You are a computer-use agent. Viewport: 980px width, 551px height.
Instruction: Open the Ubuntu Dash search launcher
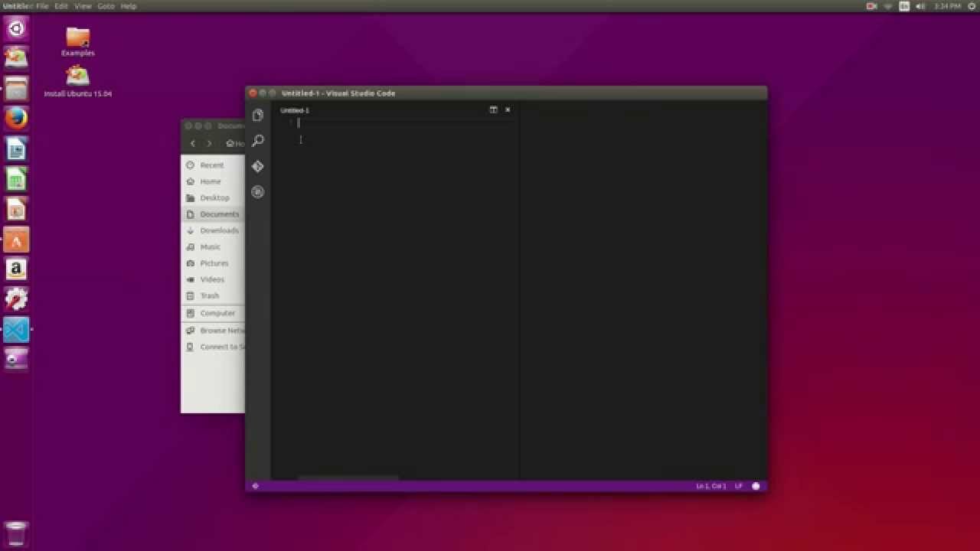click(16, 29)
